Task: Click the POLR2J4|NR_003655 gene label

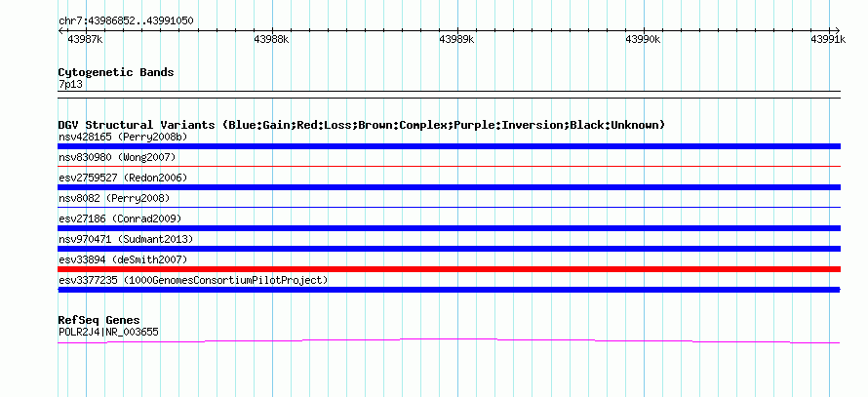Action: (x=108, y=333)
